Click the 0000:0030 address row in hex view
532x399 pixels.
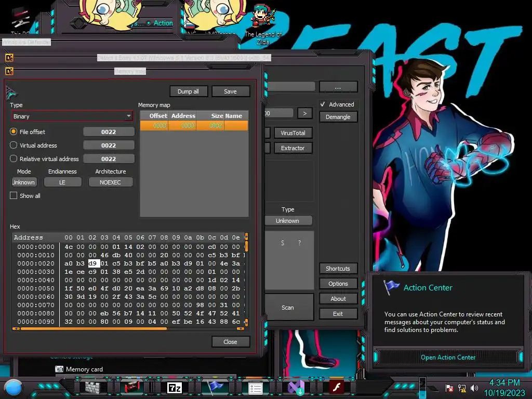(x=36, y=272)
